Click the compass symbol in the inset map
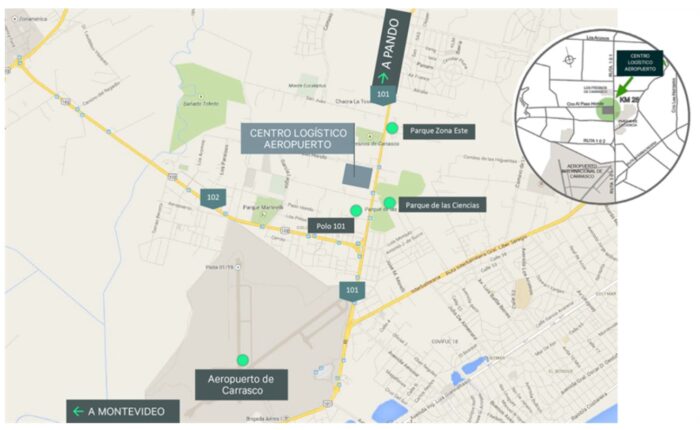The height and width of the screenshot is (430, 700). coord(569,59)
